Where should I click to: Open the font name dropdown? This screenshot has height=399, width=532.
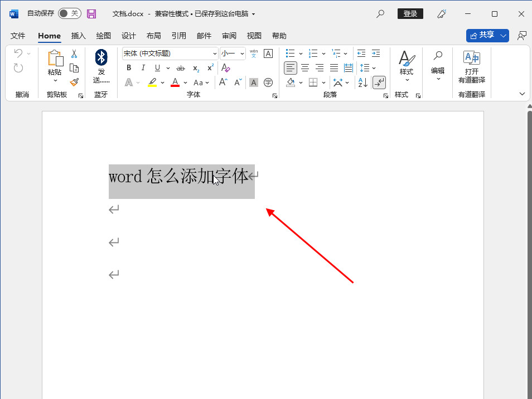(215, 53)
